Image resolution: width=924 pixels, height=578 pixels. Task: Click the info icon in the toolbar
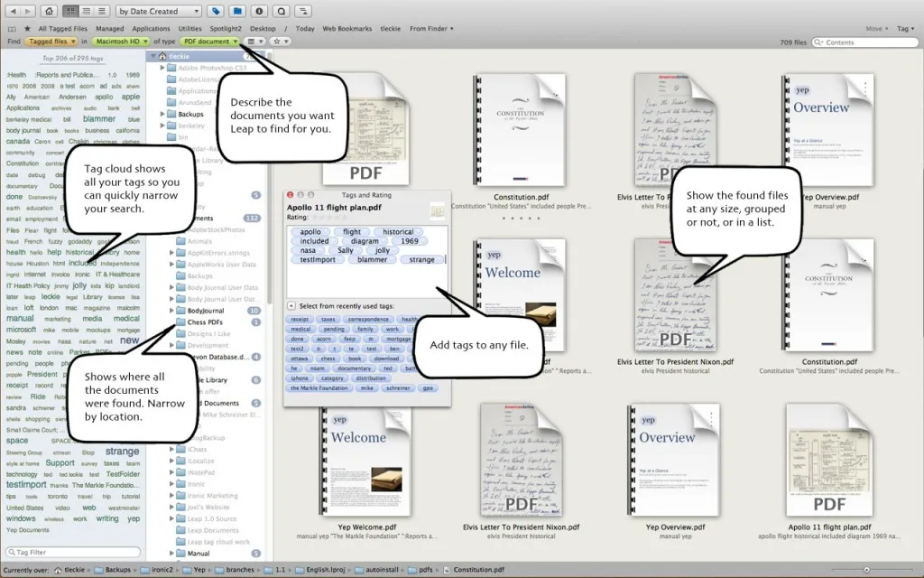point(260,11)
